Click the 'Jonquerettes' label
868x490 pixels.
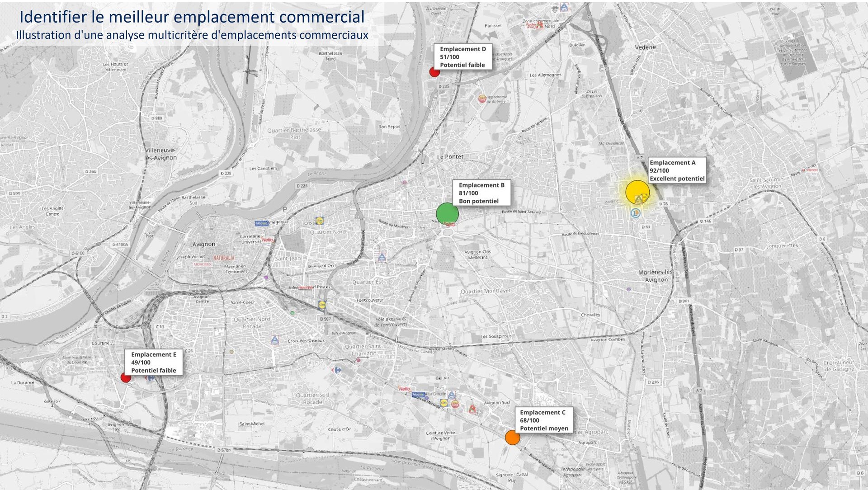[x=782, y=245]
